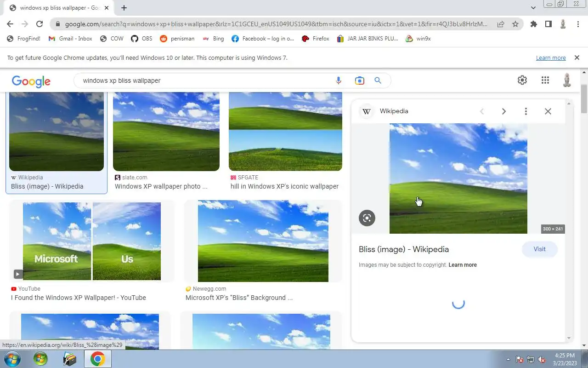
Task: Select Wikipedia Bliss image result thumbnail
Action: point(57,132)
